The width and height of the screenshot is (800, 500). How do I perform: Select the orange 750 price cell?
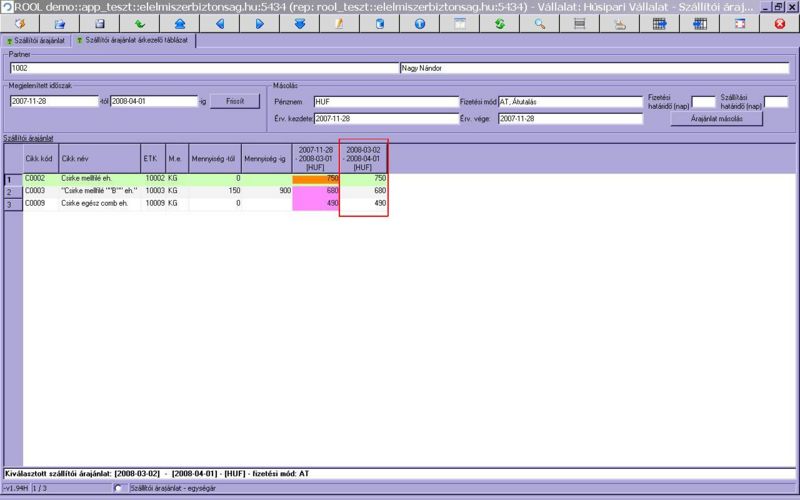[315, 178]
